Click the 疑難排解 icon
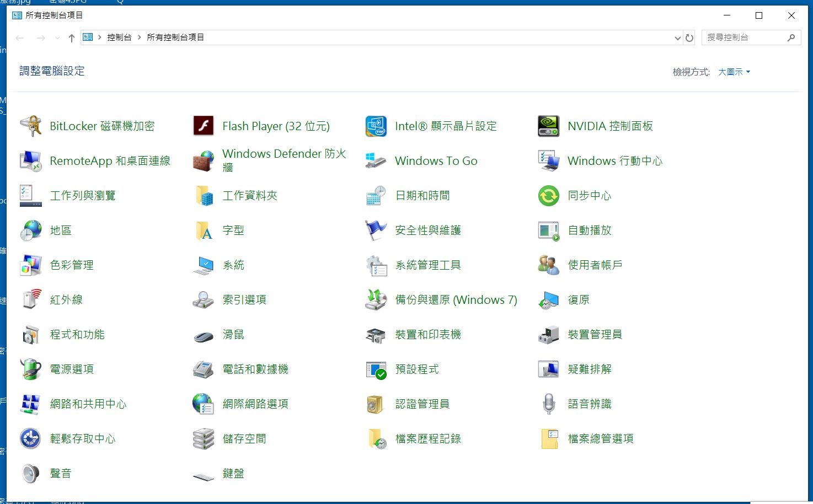 coord(548,369)
